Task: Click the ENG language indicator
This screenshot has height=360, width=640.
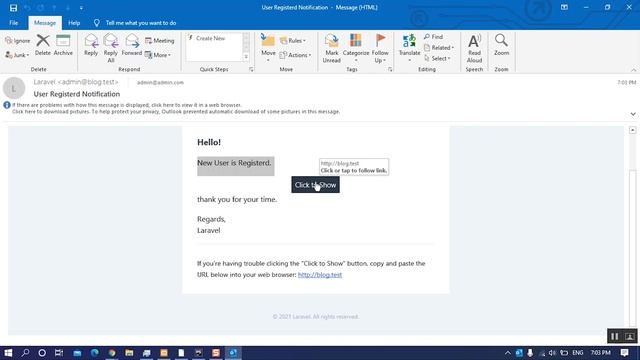Action: tap(578, 353)
